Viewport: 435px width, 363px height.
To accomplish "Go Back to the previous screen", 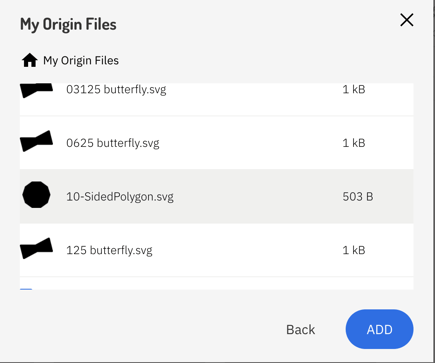I will pyautogui.click(x=300, y=330).
